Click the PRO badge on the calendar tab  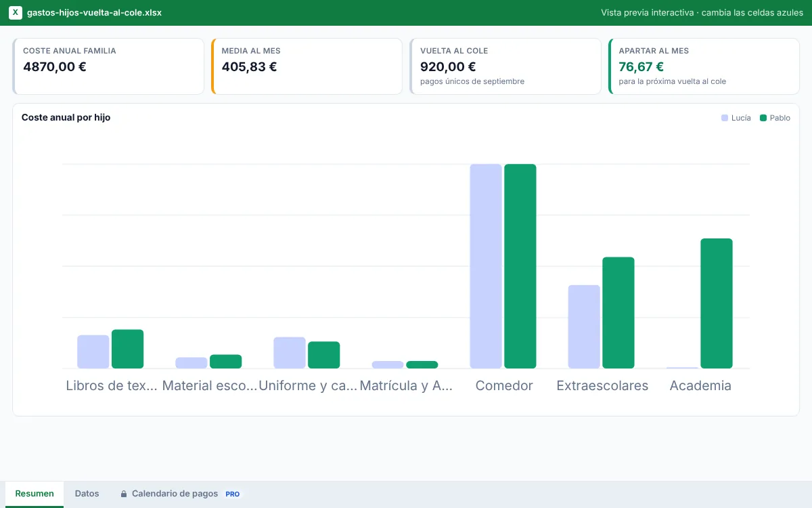pyautogui.click(x=233, y=494)
